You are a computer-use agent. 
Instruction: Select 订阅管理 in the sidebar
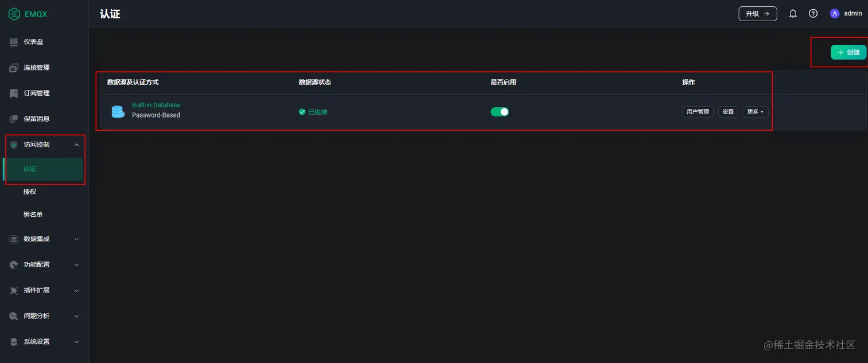point(44,93)
